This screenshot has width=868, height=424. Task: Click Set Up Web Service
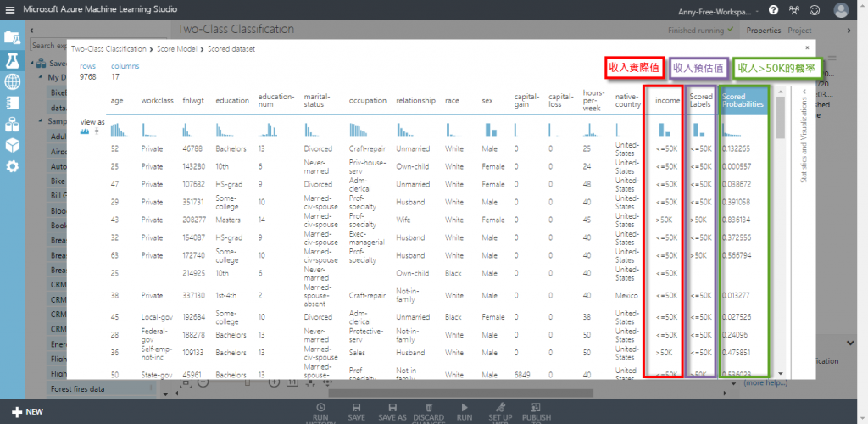tap(500, 412)
